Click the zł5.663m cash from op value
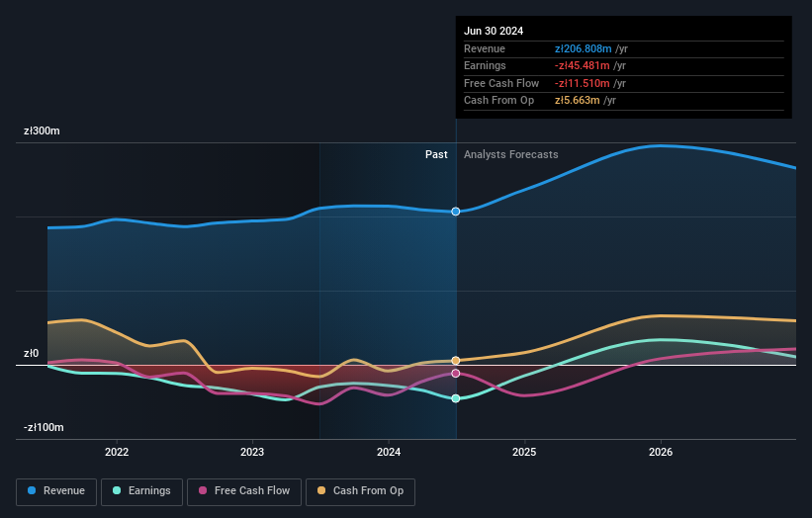 [x=578, y=101]
